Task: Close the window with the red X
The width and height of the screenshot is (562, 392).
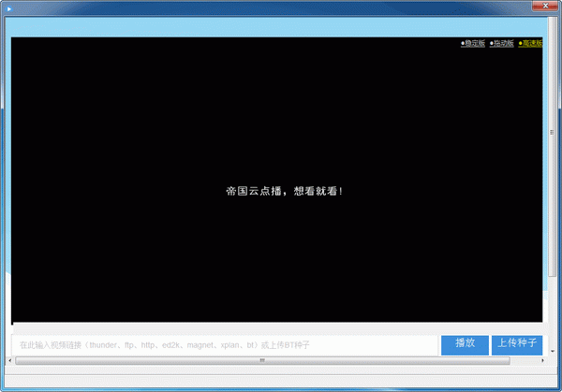Action: [545, 6]
